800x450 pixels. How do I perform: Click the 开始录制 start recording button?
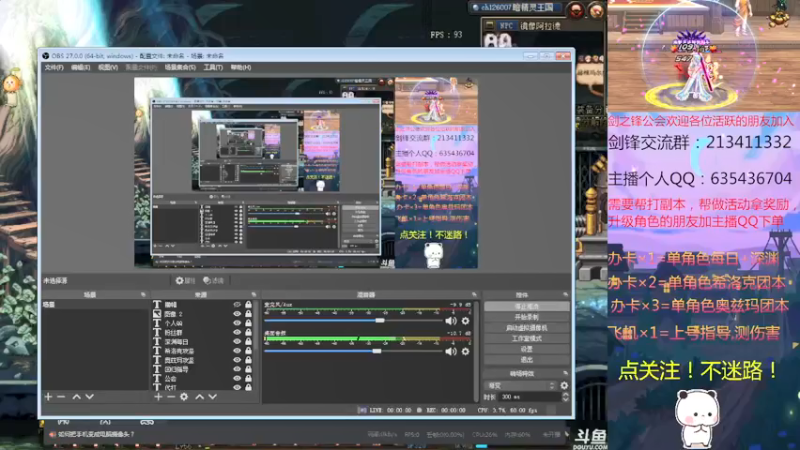pyautogui.click(x=527, y=317)
